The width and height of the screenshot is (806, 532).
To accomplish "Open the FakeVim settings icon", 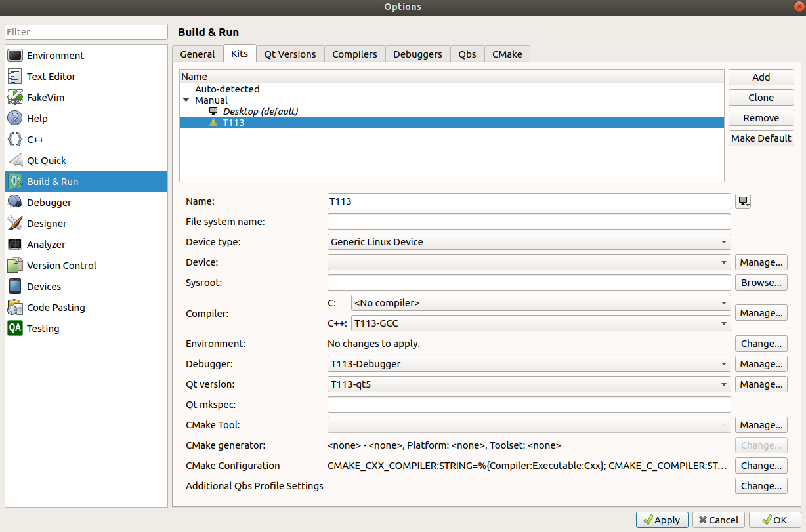I will click(x=15, y=98).
